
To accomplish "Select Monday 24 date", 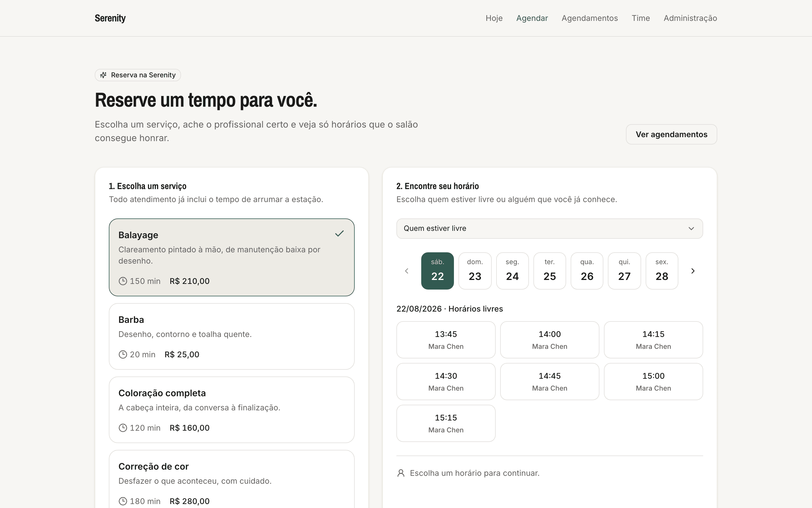I will pyautogui.click(x=512, y=271).
